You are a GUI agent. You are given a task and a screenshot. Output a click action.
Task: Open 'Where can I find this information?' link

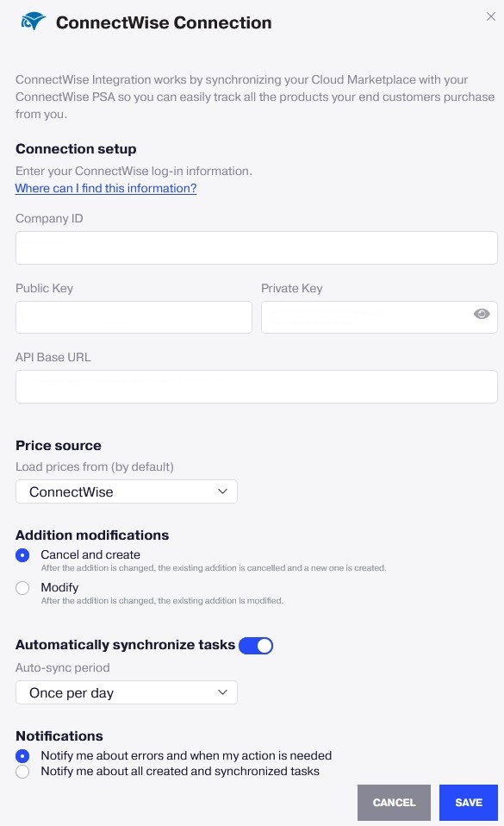point(106,188)
